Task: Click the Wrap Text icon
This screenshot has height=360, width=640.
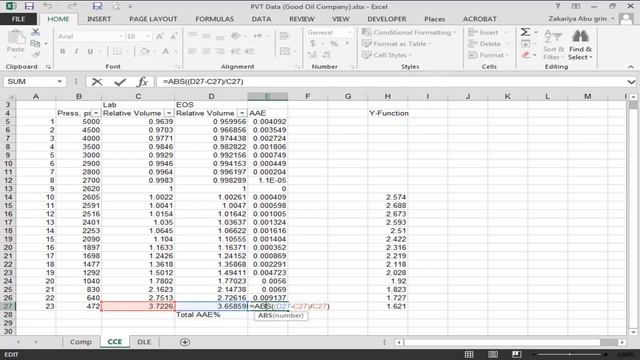Action: [x=284, y=36]
